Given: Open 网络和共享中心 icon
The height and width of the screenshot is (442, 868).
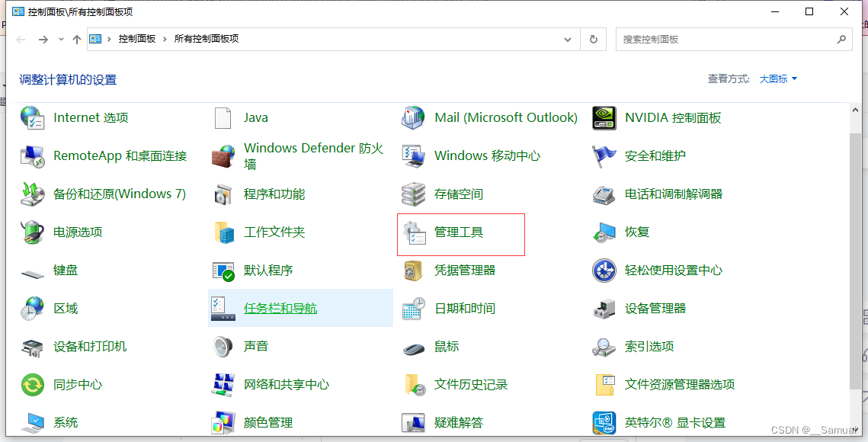Looking at the screenshot, I should pos(223,385).
